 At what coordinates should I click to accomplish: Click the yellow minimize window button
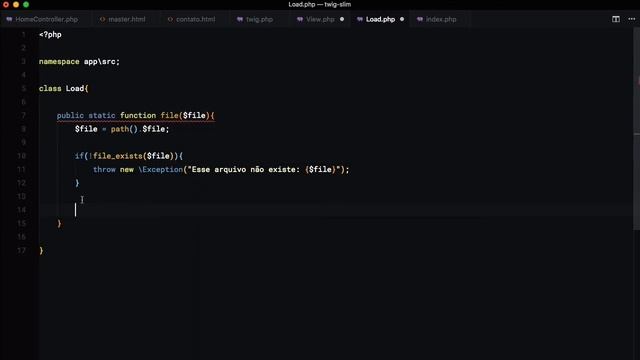16,4
